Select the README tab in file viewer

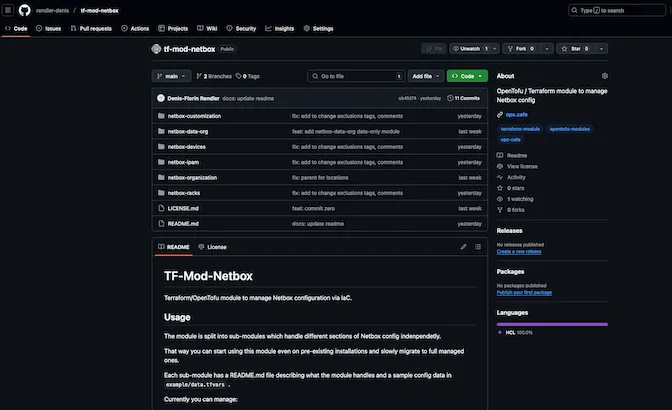coord(174,247)
